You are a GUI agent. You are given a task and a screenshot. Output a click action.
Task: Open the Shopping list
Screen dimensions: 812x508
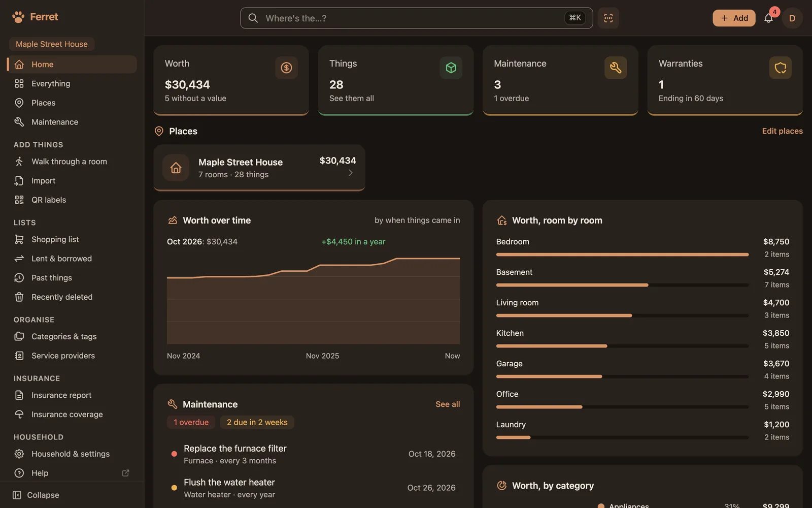72,239
